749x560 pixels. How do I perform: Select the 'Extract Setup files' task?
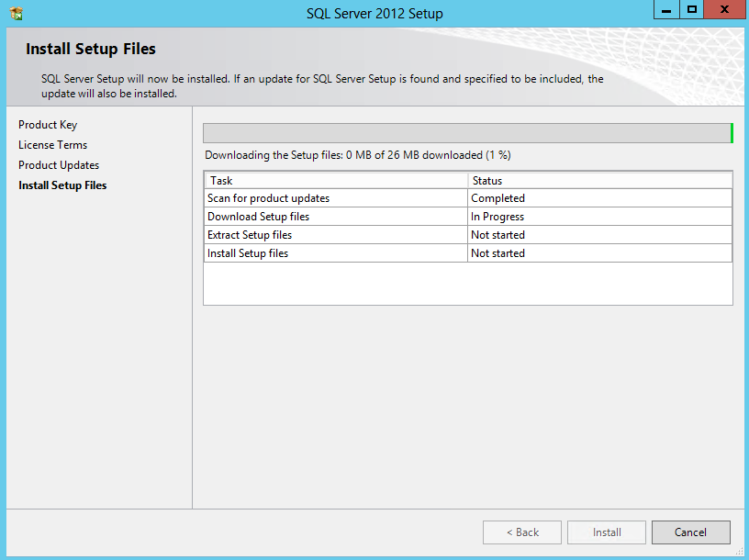coord(336,235)
